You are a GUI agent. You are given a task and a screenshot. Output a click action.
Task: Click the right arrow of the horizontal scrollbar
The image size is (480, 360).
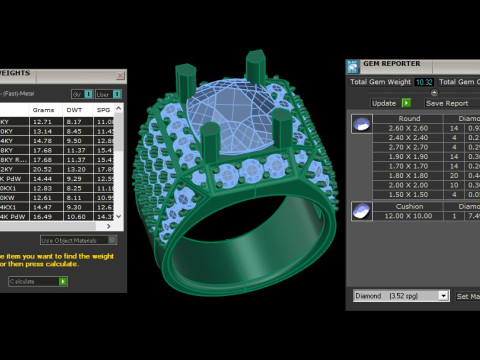109,226
